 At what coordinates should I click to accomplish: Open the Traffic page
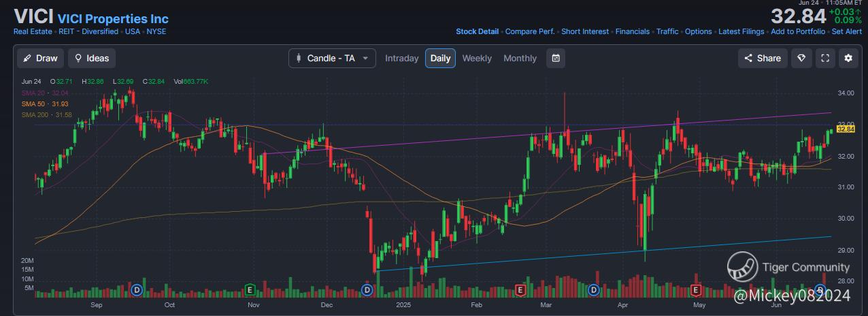[x=667, y=31]
